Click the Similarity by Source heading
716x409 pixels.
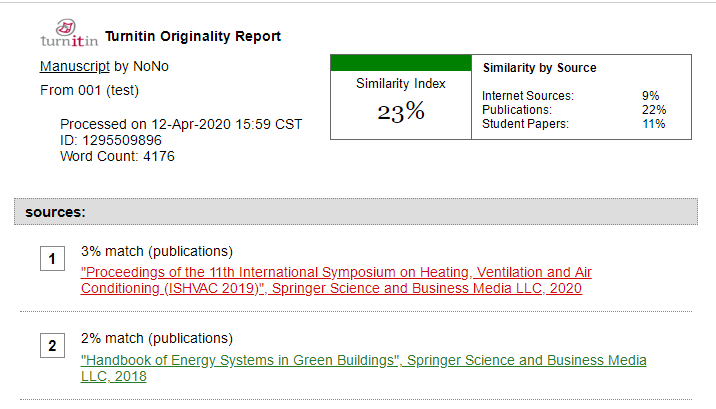[539, 68]
